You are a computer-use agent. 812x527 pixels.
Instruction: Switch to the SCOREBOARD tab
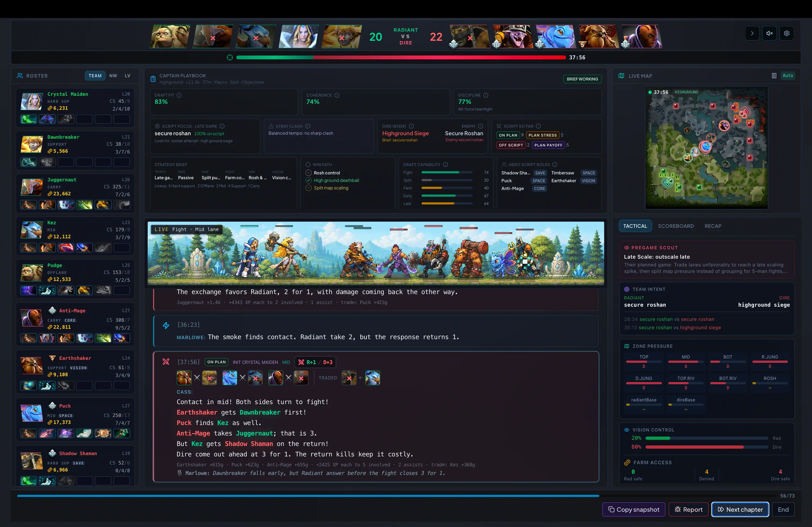point(676,226)
